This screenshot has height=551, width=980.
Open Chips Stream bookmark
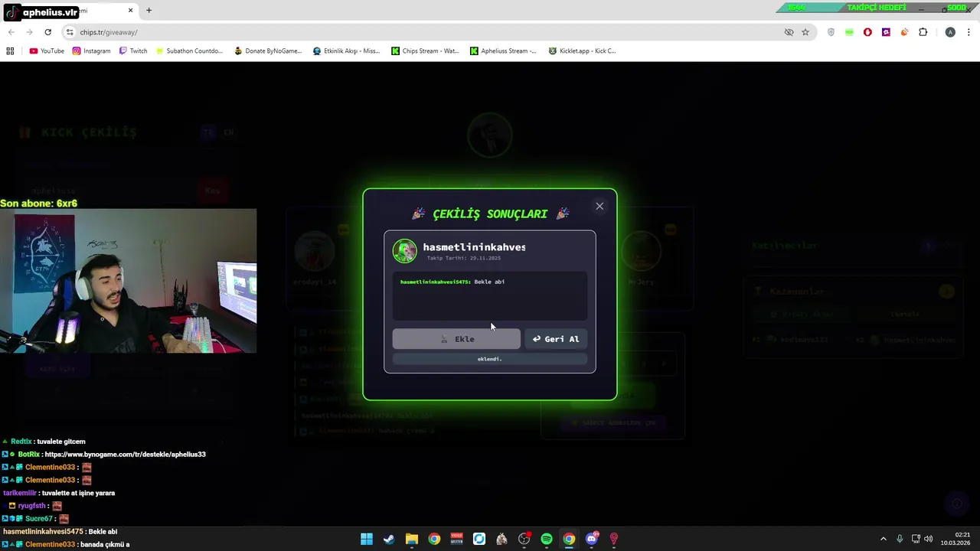click(x=425, y=51)
